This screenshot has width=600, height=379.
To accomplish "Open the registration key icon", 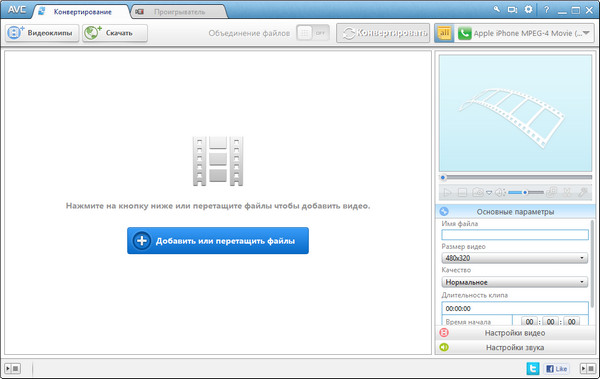I will [496, 9].
